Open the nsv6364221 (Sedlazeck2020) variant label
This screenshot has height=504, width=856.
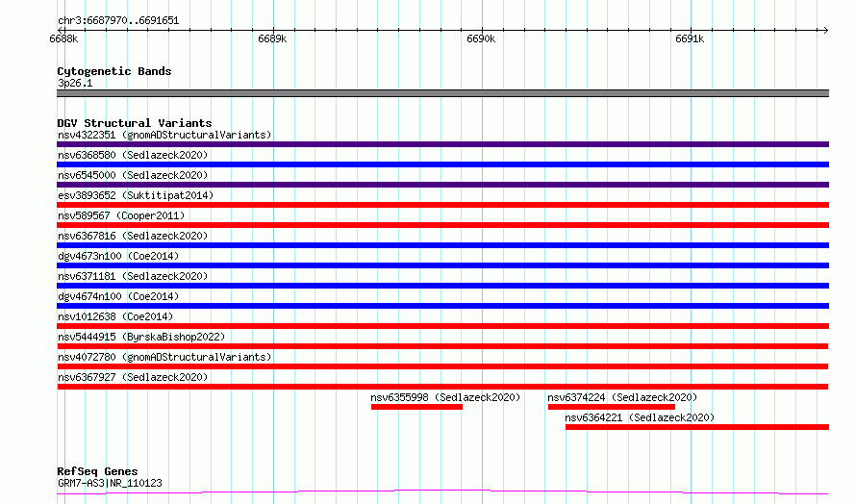[640, 417]
